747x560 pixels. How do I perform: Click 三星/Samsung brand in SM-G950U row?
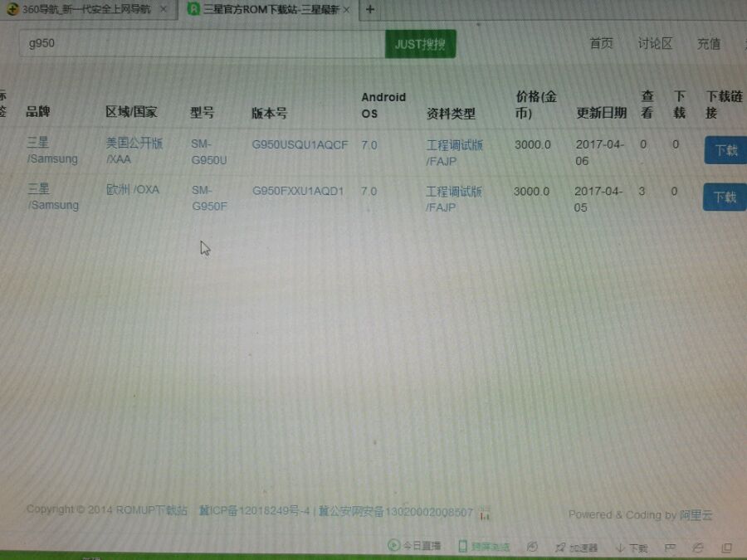tap(52, 150)
